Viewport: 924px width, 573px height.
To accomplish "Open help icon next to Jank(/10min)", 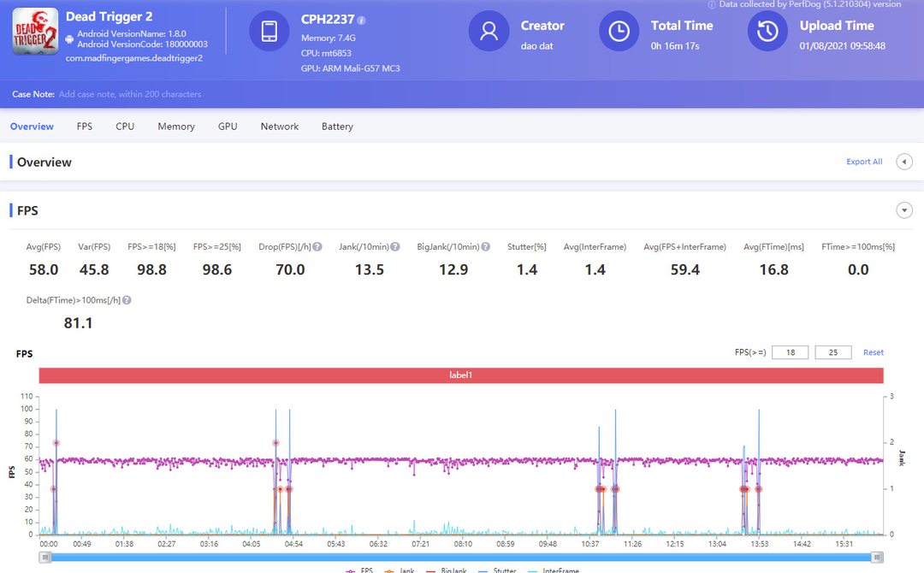I will (395, 247).
